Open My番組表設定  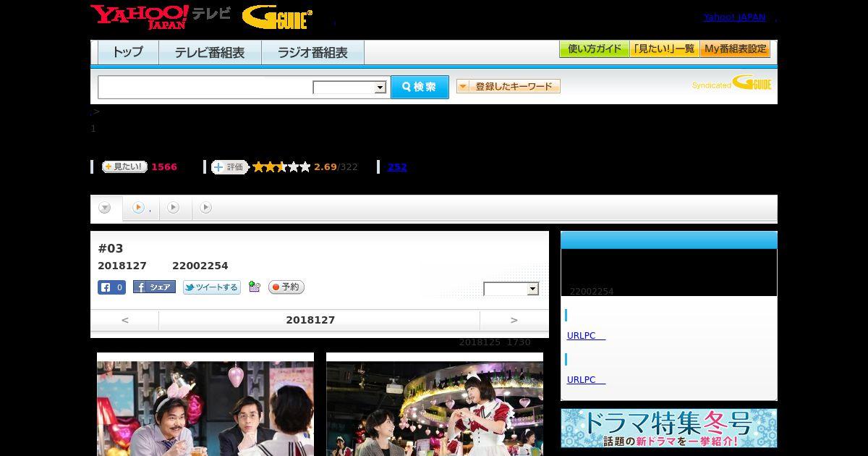click(x=735, y=48)
